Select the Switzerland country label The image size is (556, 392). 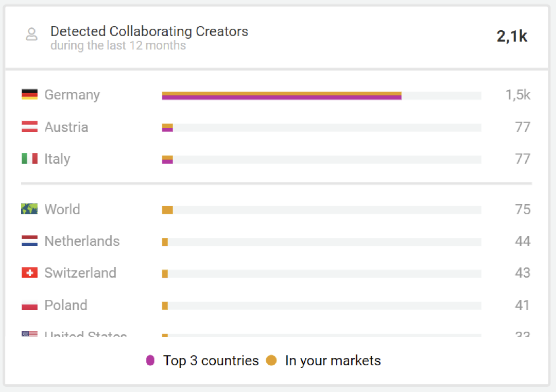pyautogui.click(x=80, y=273)
